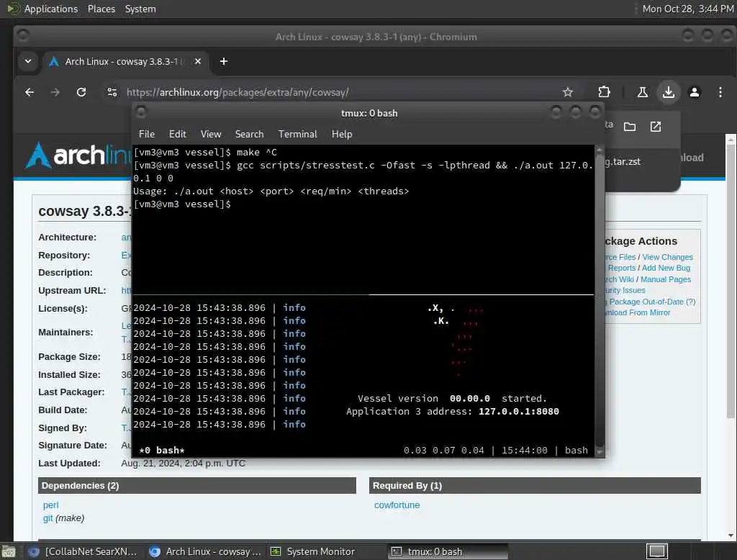Select the Arch Linux - cowsay tab
This screenshot has width=737, height=560.
(x=126, y=62)
